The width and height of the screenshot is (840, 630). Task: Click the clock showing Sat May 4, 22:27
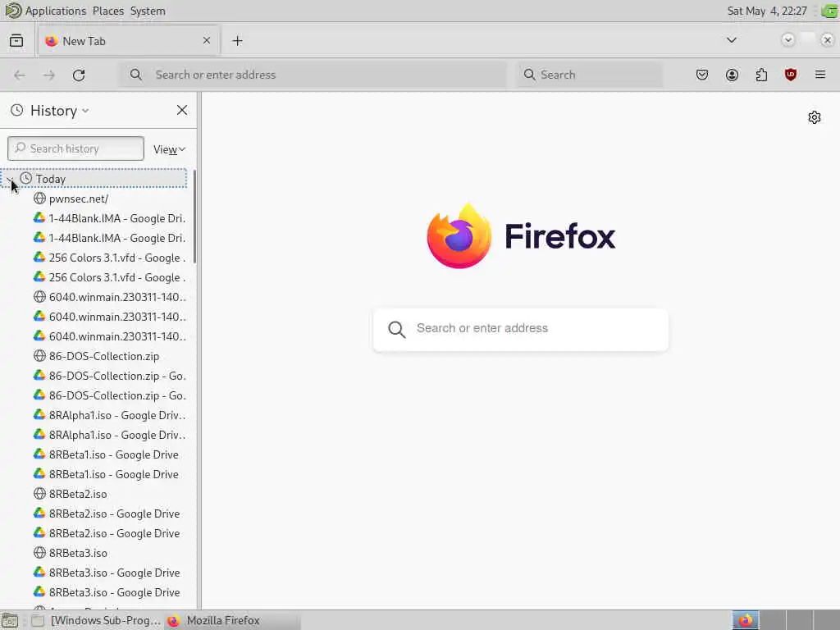tap(767, 11)
